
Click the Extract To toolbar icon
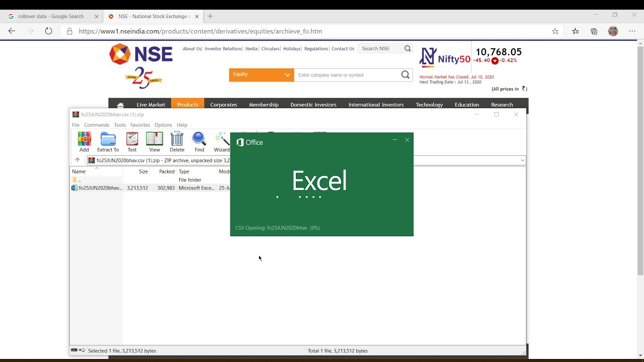pyautogui.click(x=108, y=142)
